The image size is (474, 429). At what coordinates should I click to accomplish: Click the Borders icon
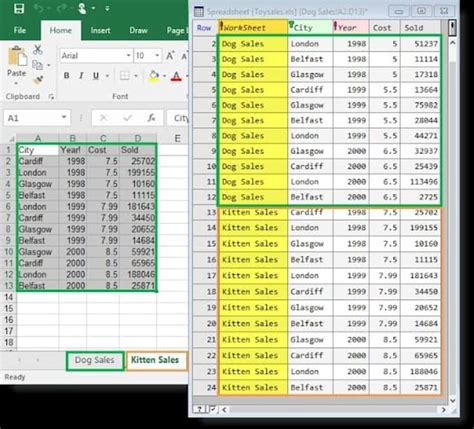click(x=124, y=76)
